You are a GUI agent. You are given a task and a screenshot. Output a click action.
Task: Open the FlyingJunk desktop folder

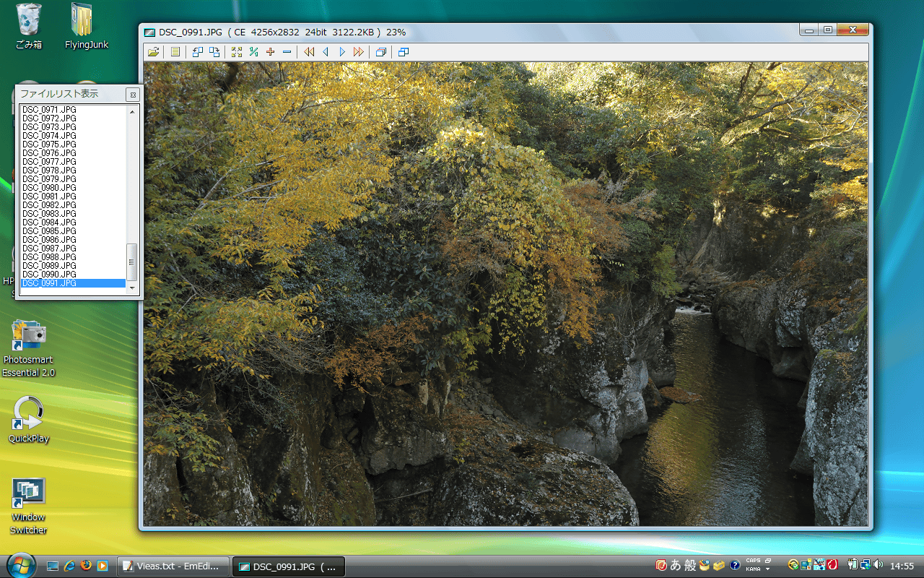pyautogui.click(x=86, y=27)
